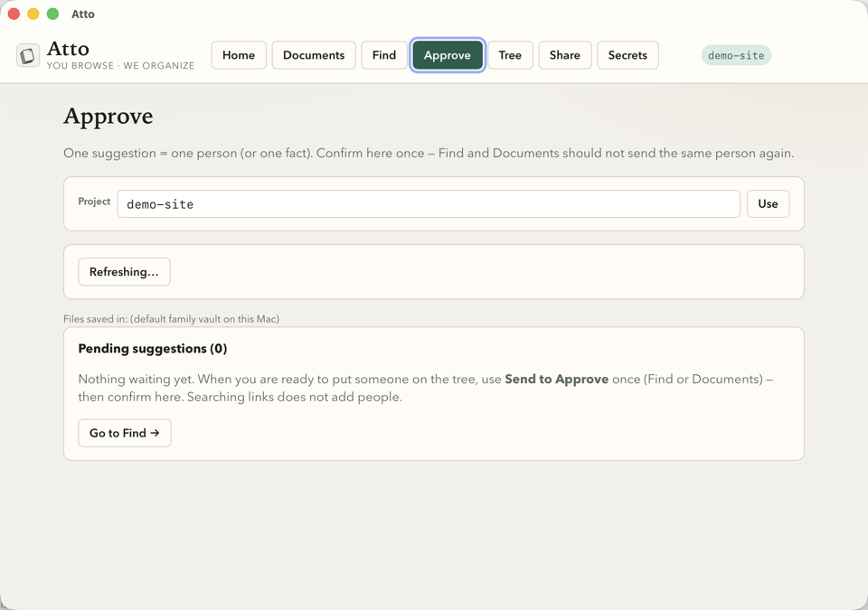Click the Approve page heading
The width and height of the screenshot is (868, 610).
coord(108,117)
